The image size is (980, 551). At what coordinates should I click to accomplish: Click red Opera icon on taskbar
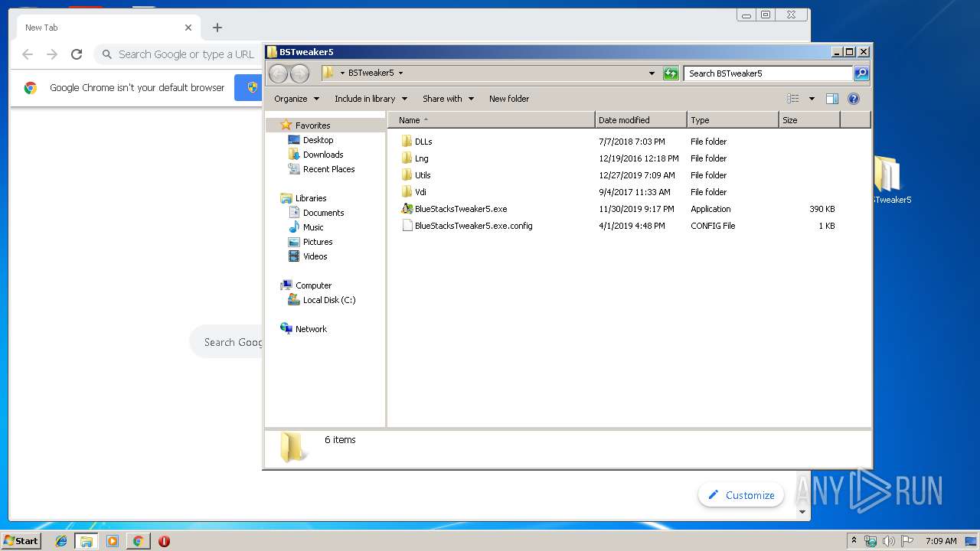(x=164, y=541)
